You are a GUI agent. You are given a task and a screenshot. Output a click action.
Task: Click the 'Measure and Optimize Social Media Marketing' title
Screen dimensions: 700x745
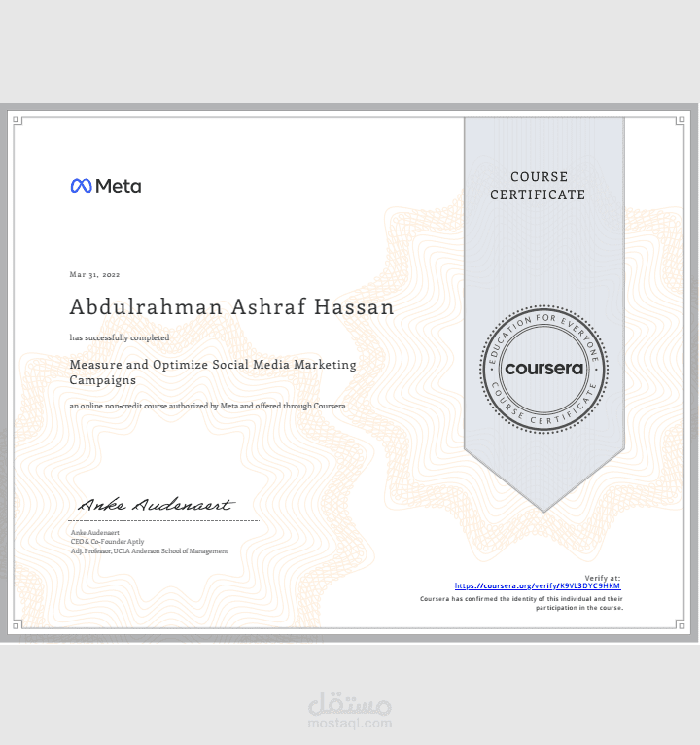[x=213, y=372]
